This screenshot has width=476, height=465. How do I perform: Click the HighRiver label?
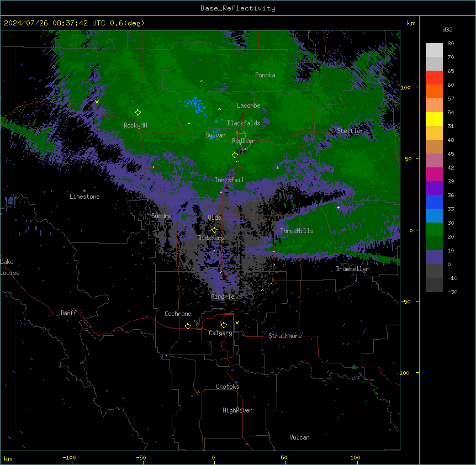[x=237, y=410]
